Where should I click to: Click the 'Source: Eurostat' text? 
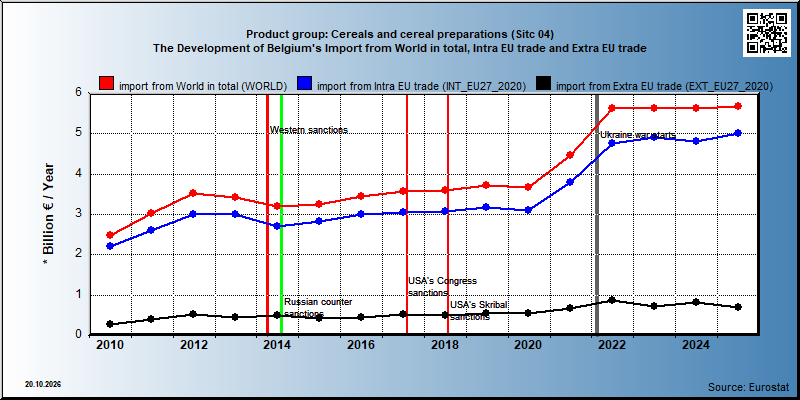749,386
